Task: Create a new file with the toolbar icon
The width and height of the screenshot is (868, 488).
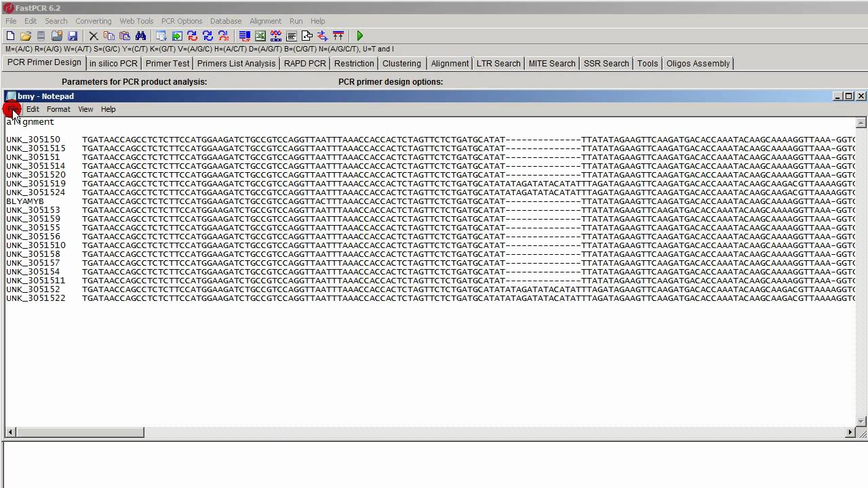Action: coord(10,36)
